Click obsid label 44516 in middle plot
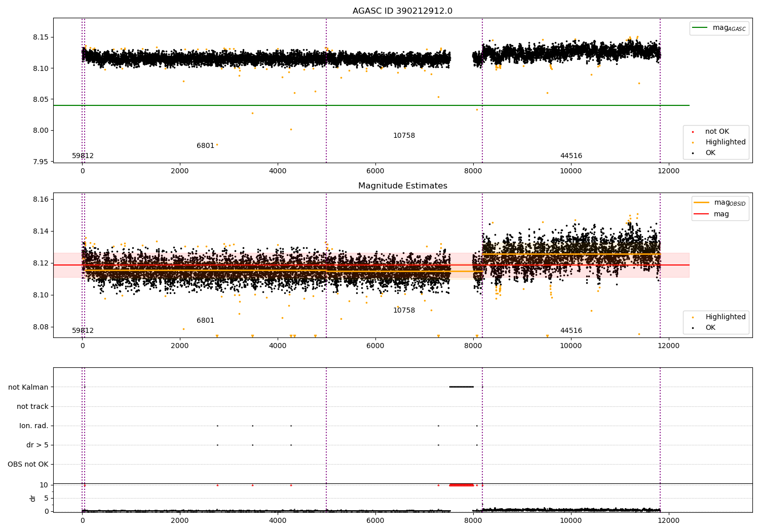 [571, 331]
